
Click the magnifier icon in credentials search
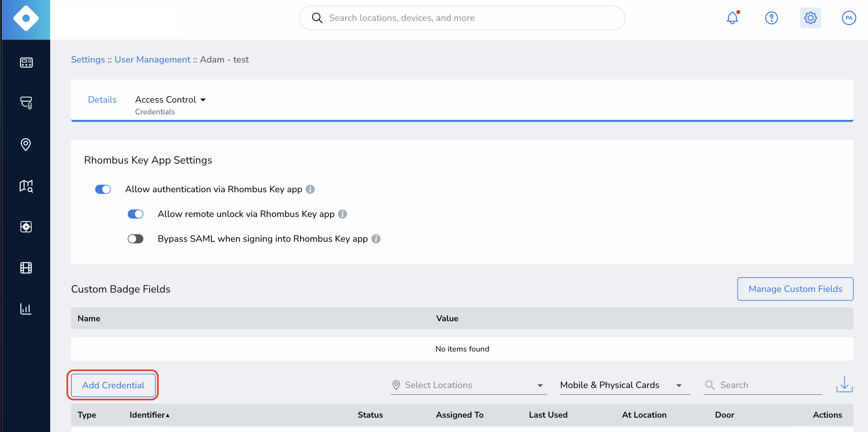(x=710, y=385)
